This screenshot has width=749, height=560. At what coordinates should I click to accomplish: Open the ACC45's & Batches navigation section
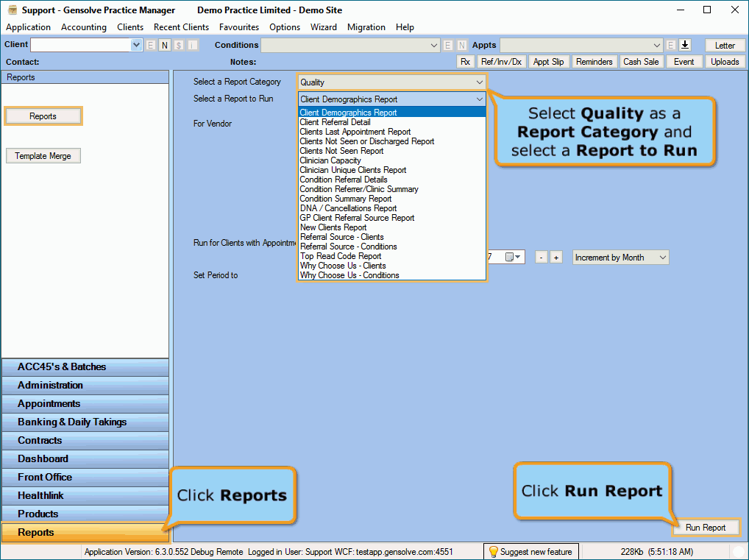(85, 367)
